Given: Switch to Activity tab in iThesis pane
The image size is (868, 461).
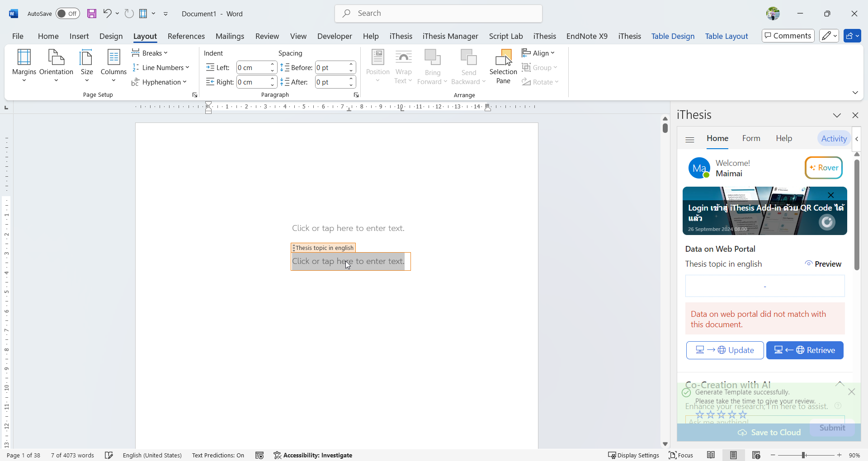Looking at the screenshot, I should 834,139.
